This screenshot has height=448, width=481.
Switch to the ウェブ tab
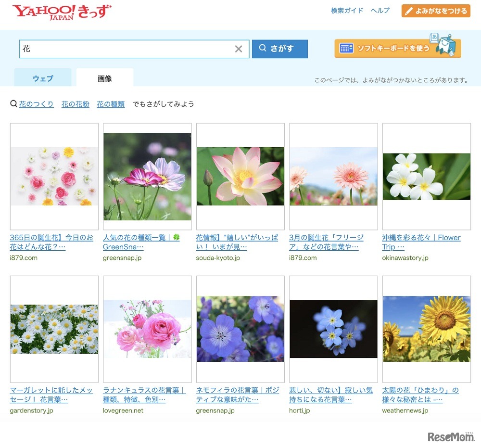[42, 78]
